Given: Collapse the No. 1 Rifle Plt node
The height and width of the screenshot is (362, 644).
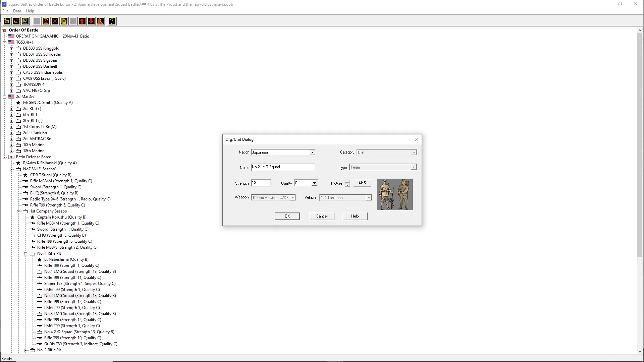Looking at the screenshot, I should (25, 254).
